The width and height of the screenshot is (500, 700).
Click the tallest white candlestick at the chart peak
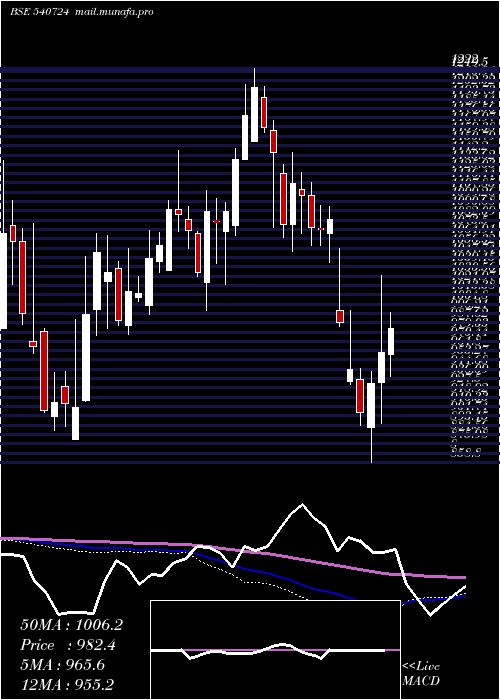(254, 114)
